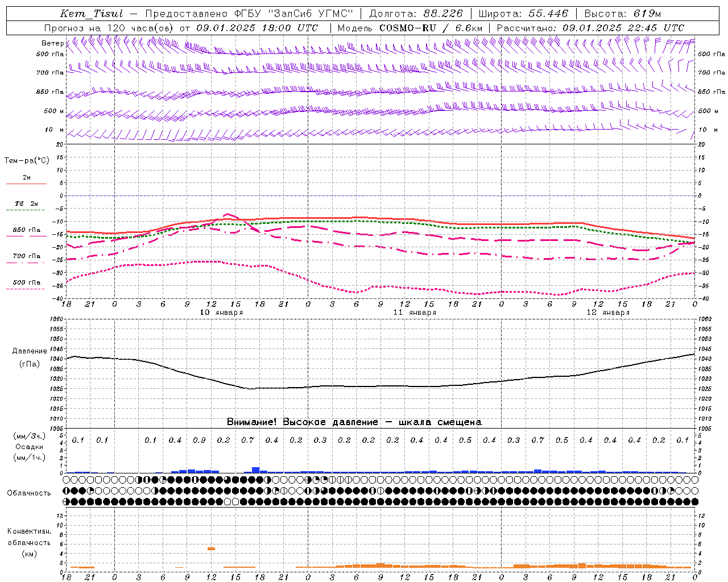Click the 1005 value on left pressure axis

57,429
